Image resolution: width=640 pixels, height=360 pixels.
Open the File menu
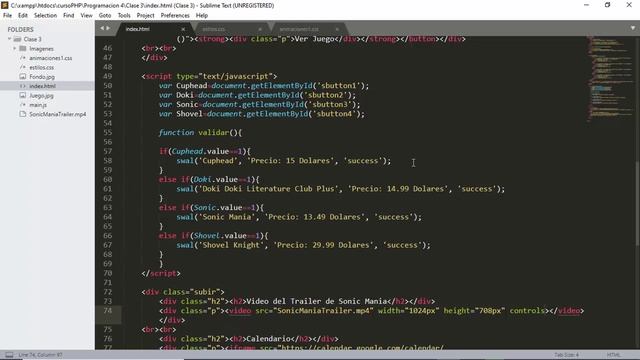(7, 16)
